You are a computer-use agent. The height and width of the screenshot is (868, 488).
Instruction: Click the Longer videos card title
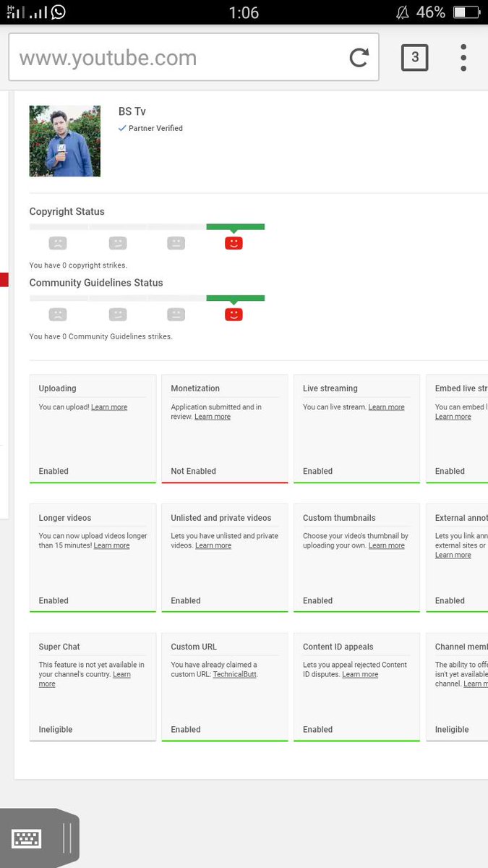[65, 518]
